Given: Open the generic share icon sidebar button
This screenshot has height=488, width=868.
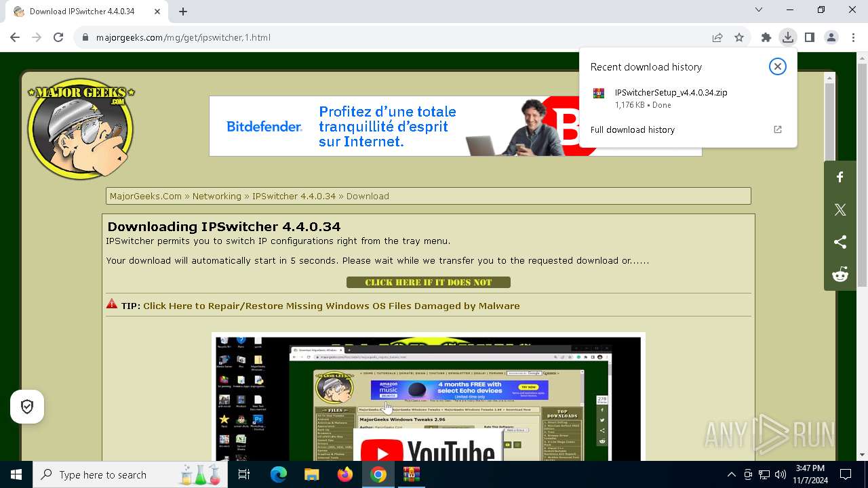Looking at the screenshot, I should click(x=840, y=242).
